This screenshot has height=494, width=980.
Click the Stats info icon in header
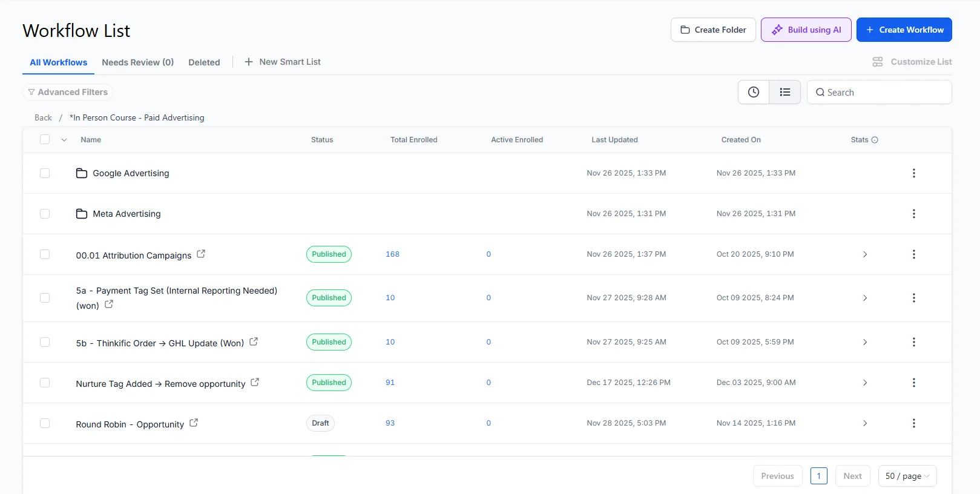click(x=875, y=140)
